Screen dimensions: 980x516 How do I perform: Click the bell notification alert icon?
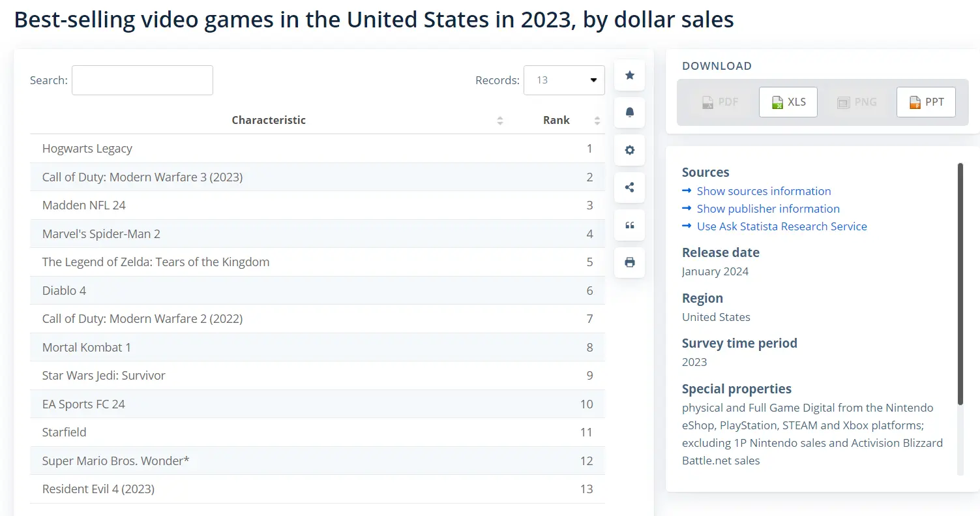[x=630, y=113]
